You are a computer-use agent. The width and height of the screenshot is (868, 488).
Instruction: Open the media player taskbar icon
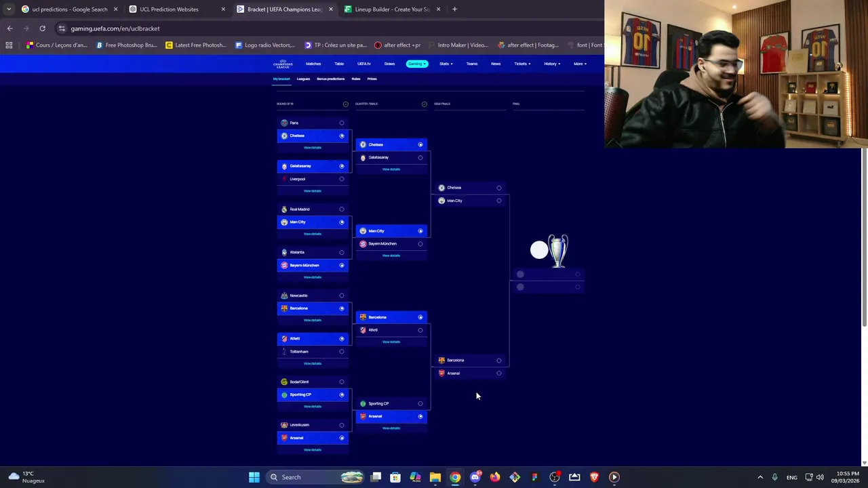click(x=614, y=477)
